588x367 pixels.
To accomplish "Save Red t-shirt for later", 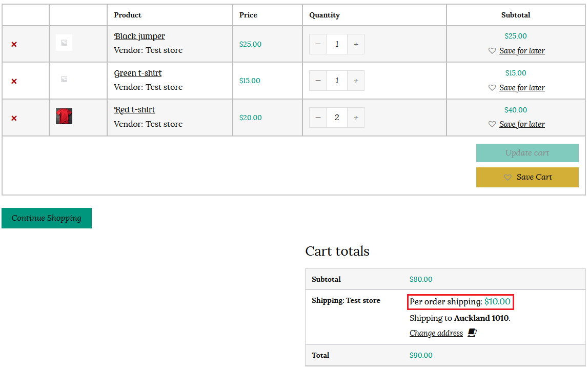I will pos(522,124).
